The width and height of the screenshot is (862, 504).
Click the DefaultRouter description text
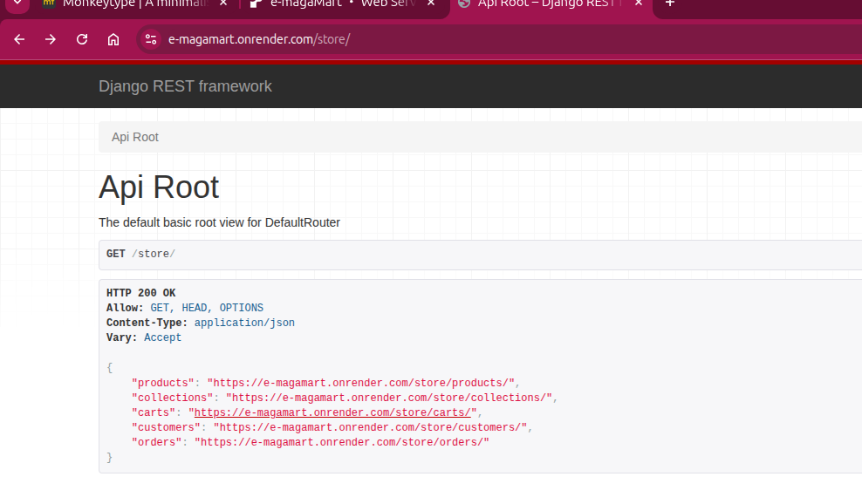pyautogui.click(x=219, y=222)
